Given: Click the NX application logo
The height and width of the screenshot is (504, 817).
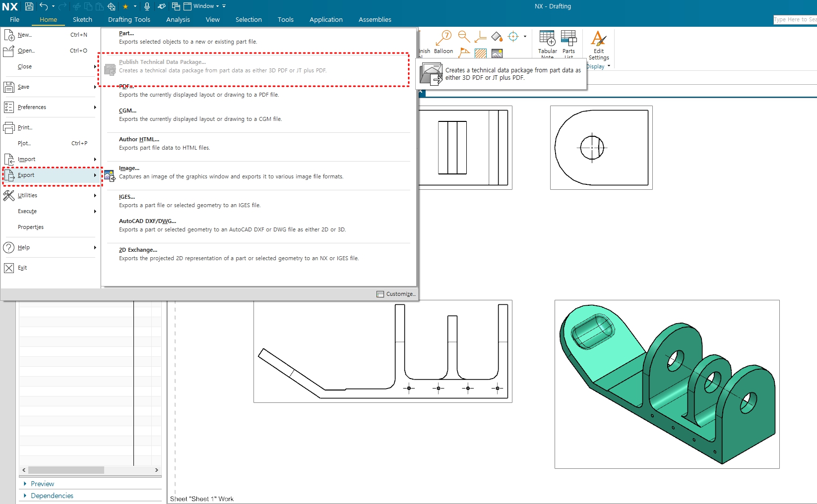Looking at the screenshot, I should (10, 6).
